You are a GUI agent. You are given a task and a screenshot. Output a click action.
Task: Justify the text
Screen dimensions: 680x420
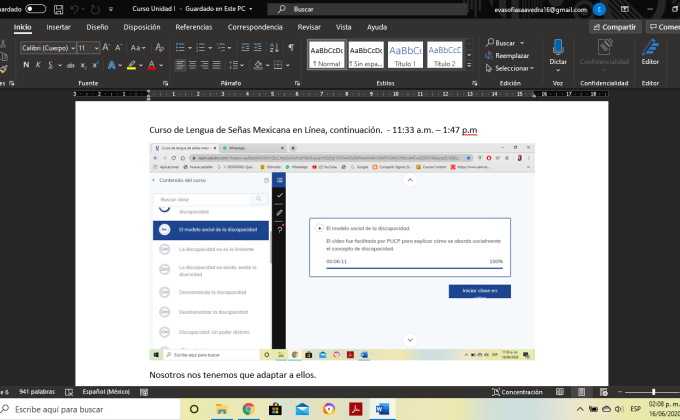point(217,65)
